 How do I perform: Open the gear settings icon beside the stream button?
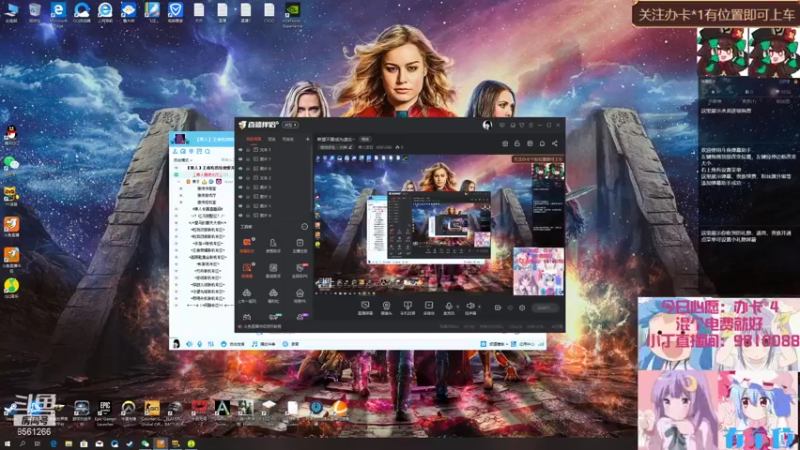(522, 308)
